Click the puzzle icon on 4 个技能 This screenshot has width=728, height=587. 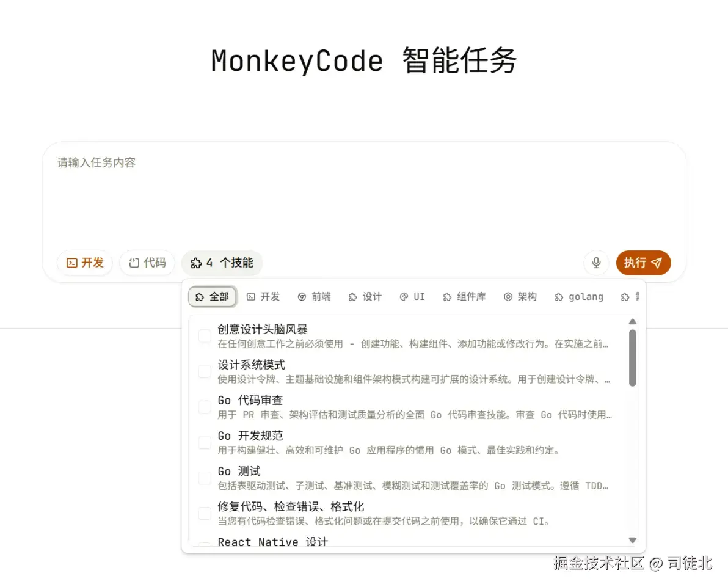197,263
